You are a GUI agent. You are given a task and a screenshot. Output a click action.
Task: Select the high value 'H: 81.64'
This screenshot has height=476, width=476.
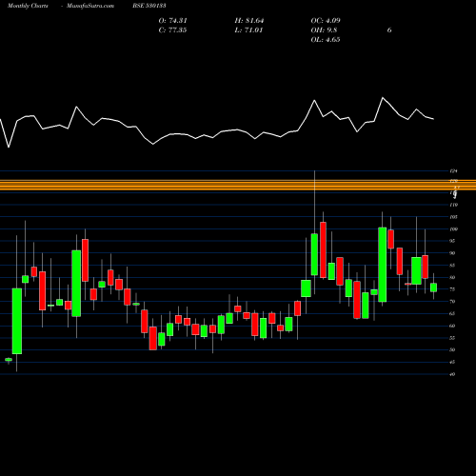coord(249,21)
